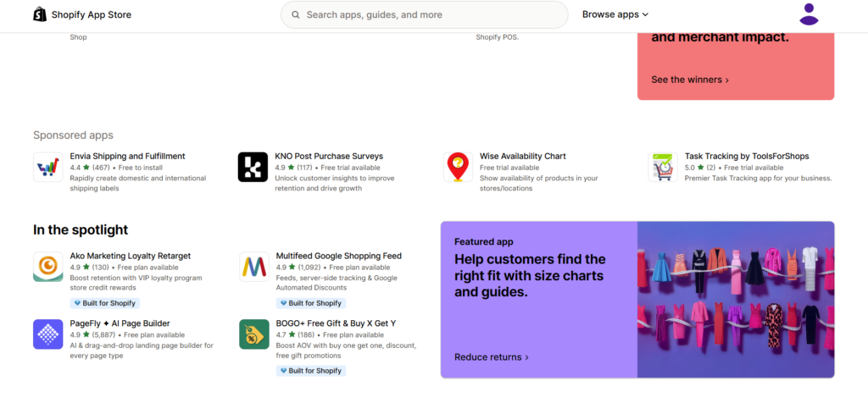Viewport: 868px width, 403px height.
Task: Expand the Browse apps dropdown
Action: (615, 14)
